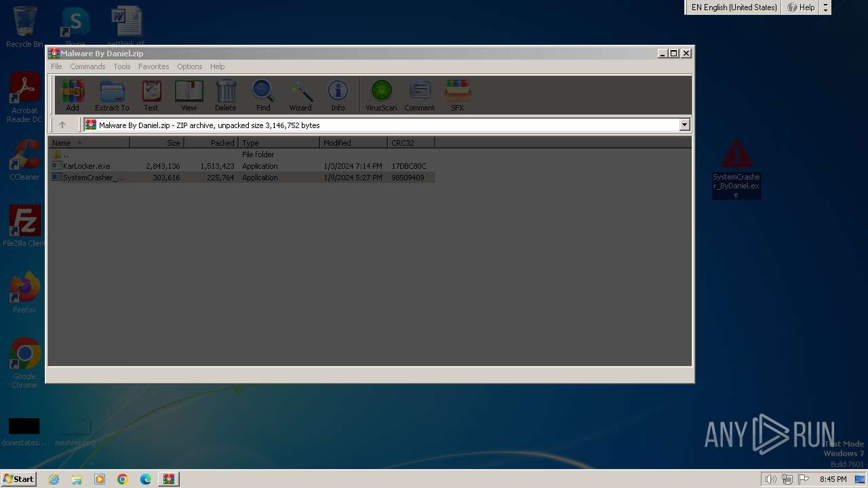Image resolution: width=868 pixels, height=488 pixels.
Task: Open the Commands menu
Action: [87, 66]
